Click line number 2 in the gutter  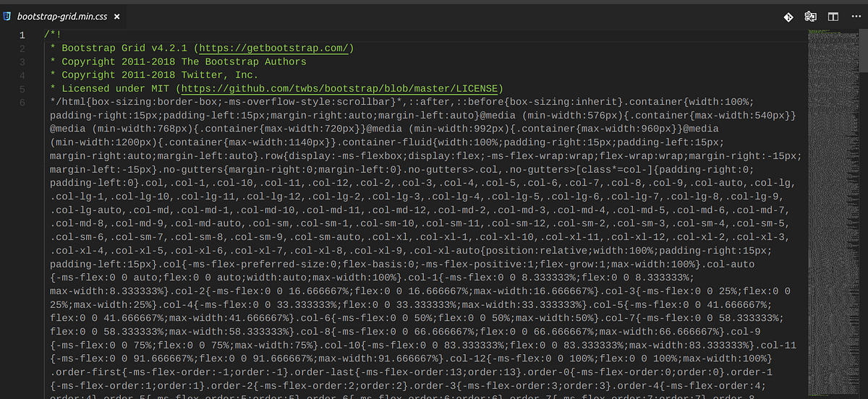tap(22, 48)
